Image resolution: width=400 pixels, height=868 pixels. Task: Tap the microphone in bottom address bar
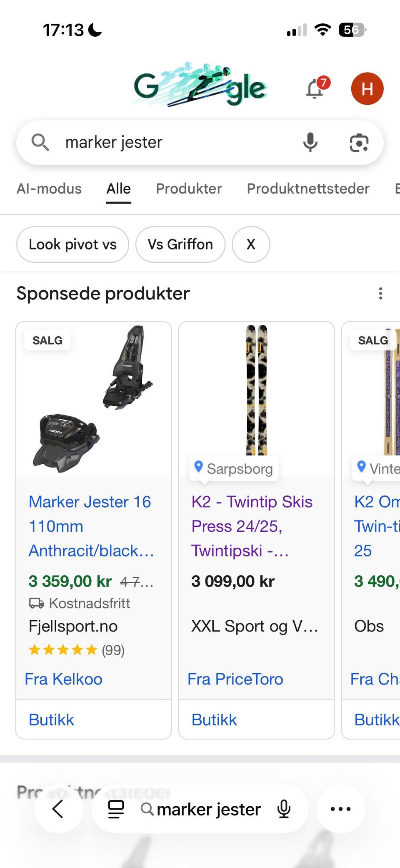(x=284, y=809)
